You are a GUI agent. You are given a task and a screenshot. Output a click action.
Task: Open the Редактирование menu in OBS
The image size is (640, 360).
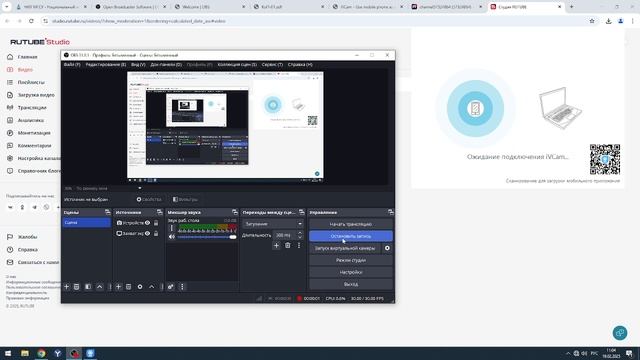pos(106,64)
